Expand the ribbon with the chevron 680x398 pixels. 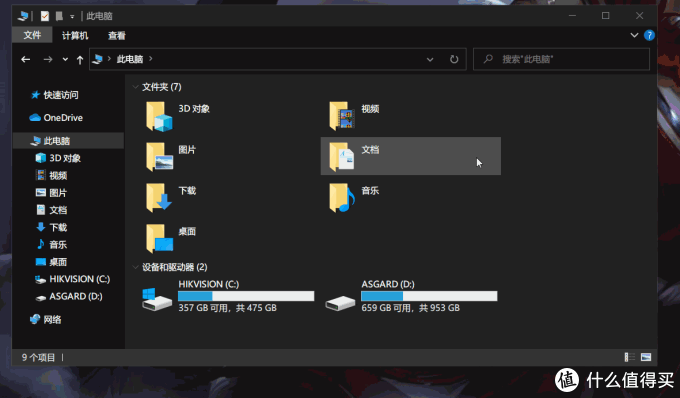pos(634,35)
